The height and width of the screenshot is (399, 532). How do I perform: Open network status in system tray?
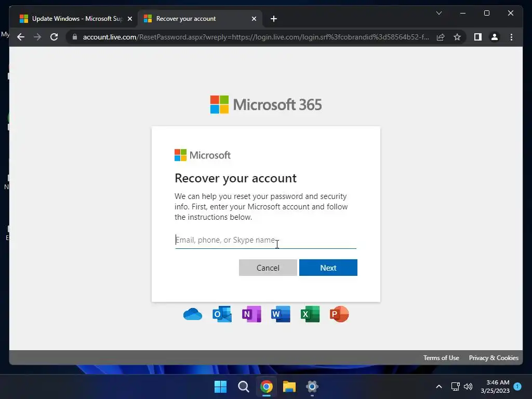(x=455, y=387)
